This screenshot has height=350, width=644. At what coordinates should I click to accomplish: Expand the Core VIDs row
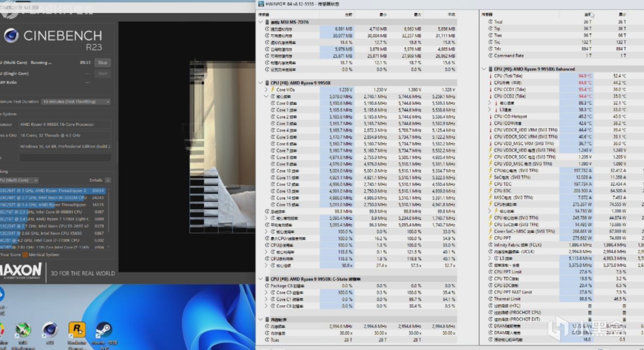click(x=267, y=89)
